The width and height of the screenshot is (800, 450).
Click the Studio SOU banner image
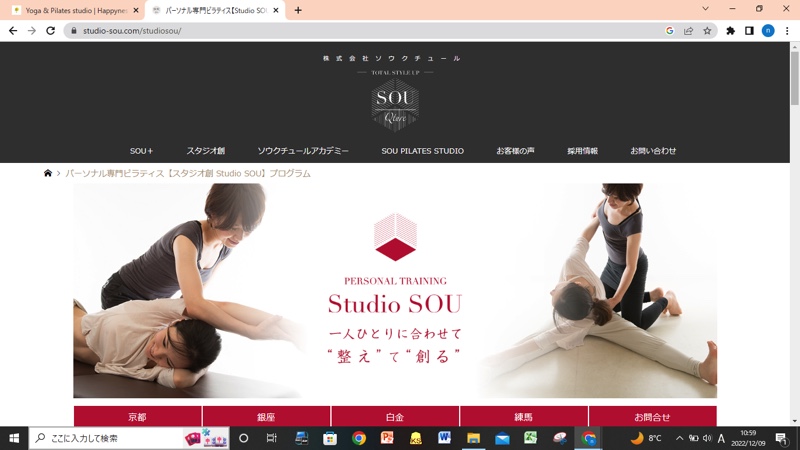click(394, 290)
